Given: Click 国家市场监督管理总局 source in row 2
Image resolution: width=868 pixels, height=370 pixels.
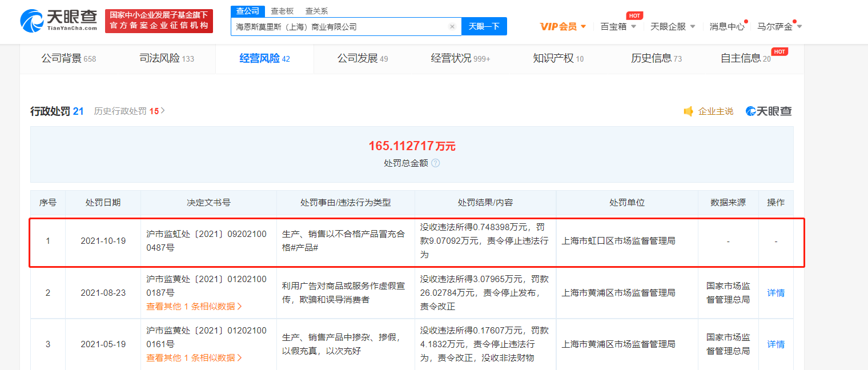Looking at the screenshot, I should point(728,293).
